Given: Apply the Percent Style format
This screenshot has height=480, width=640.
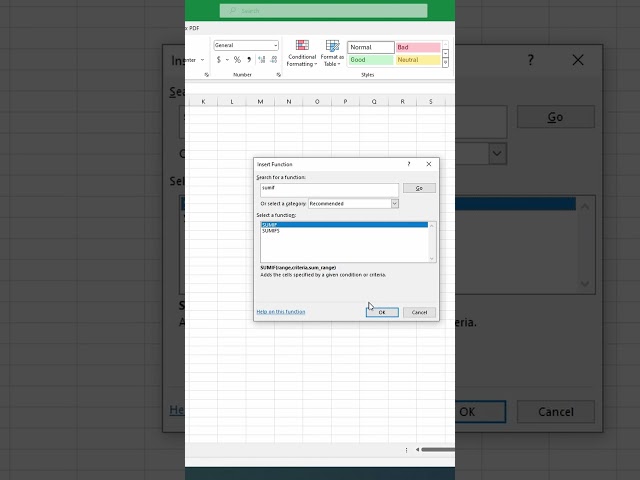Looking at the screenshot, I should (x=237, y=60).
